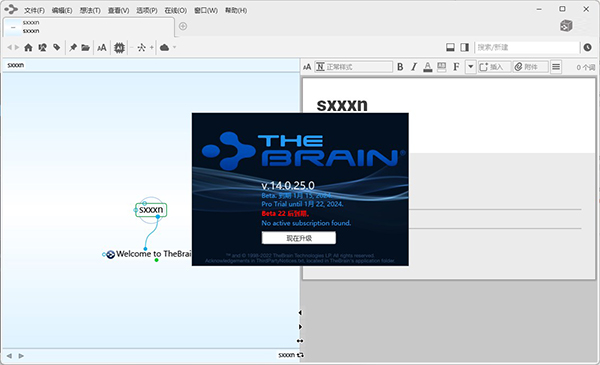Expand more formatting options arrow
Image resolution: width=600 pixels, height=365 pixels.
click(471, 67)
